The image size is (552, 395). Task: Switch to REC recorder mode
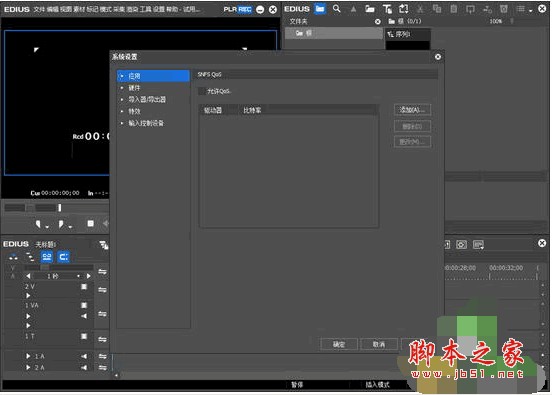245,9
